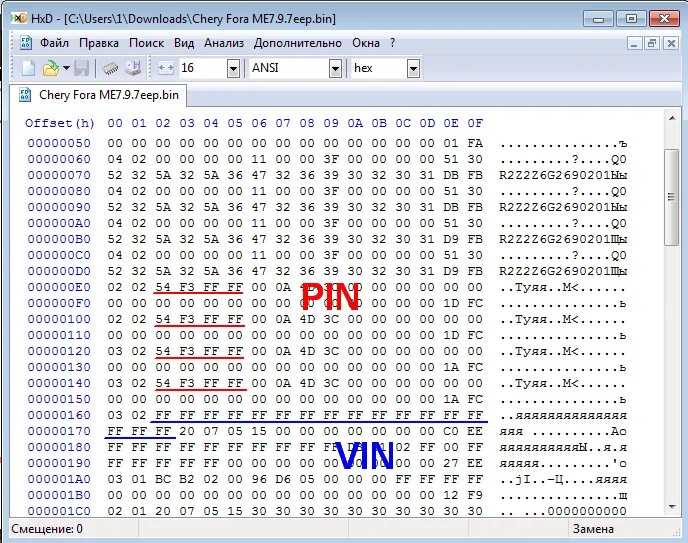The width and height of the screenshot is (688, 543).
Task: Select the Chery Fora ME7.9.7eep.bin tab
Action: (99, 95)
